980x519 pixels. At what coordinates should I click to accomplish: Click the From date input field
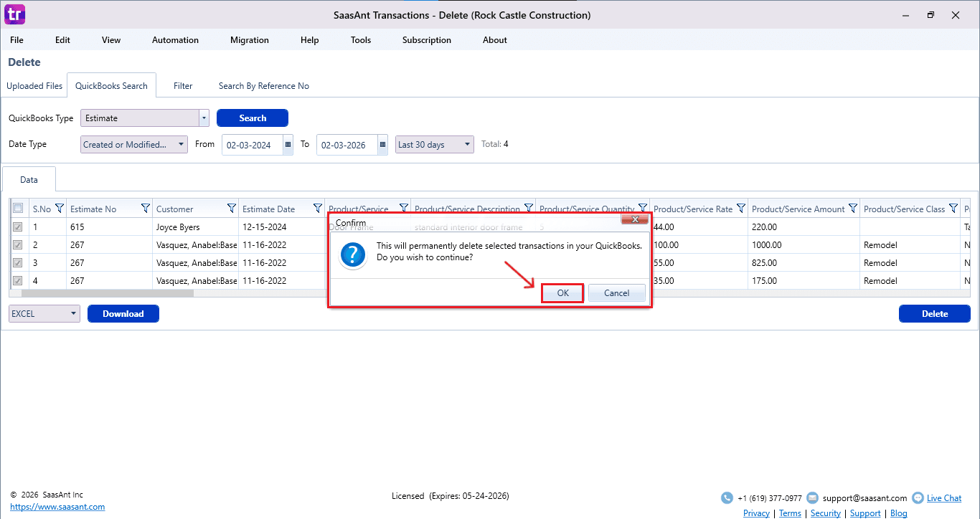(x=251, y=145)
